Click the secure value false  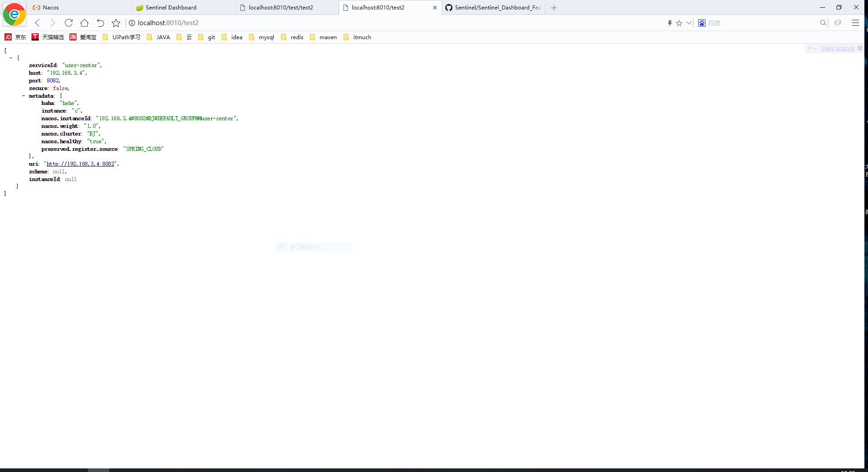60,88
